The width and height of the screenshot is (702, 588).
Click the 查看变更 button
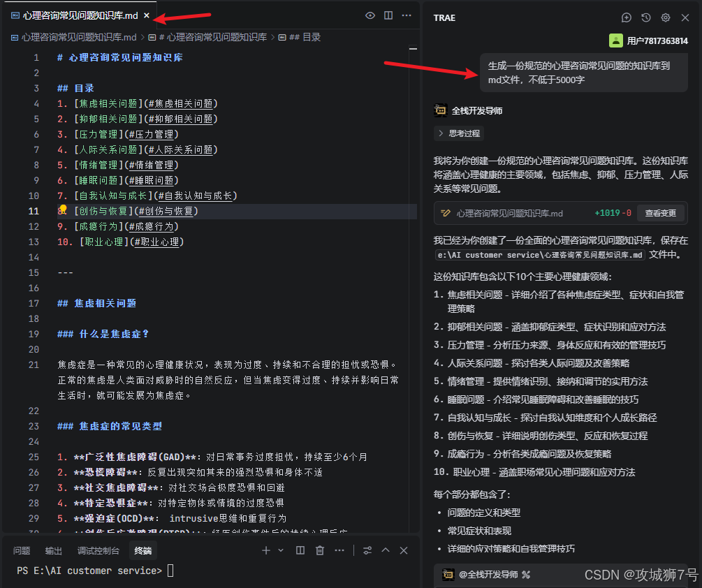(x=660, y=213)
